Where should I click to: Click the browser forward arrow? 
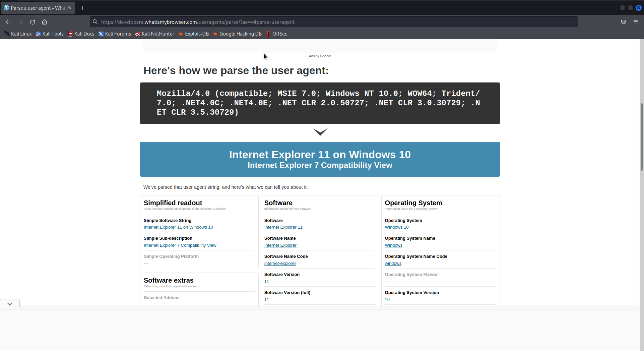point(20,22)
